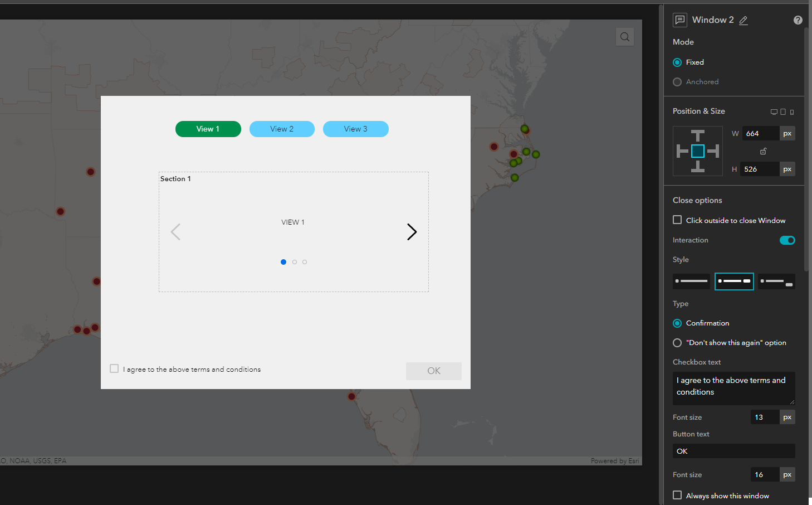The image size is (812, 505).
Task: Switch to desktop preview icon
Action: tap(774, 111)
